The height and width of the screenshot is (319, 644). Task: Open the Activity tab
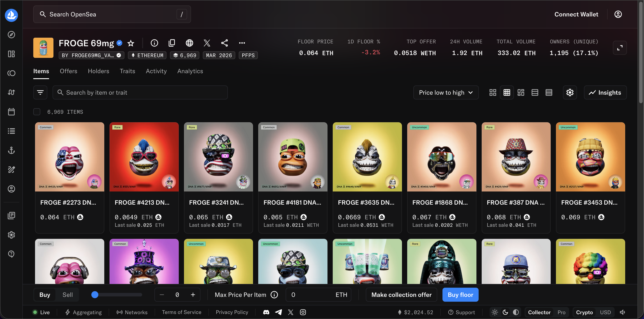point(156,71)
